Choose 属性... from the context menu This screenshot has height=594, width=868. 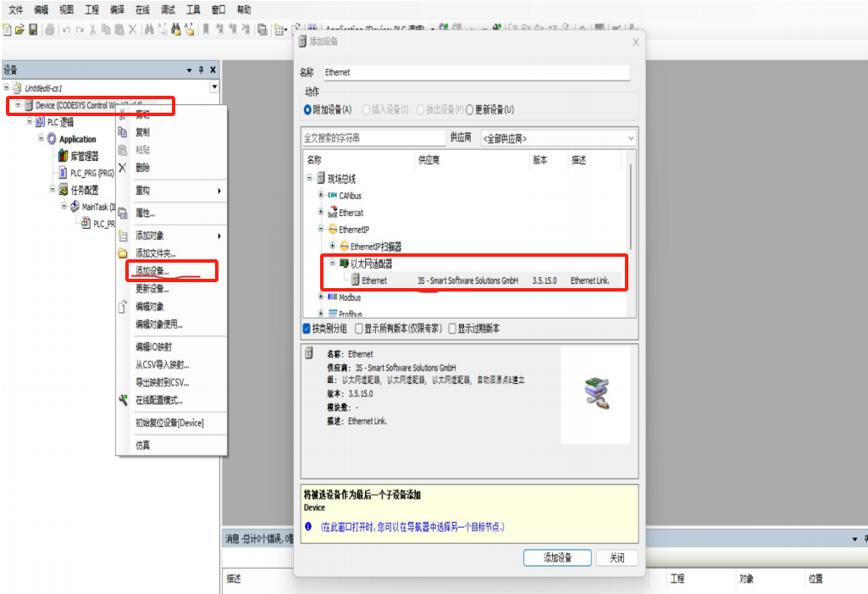click(x=145, y=213)
